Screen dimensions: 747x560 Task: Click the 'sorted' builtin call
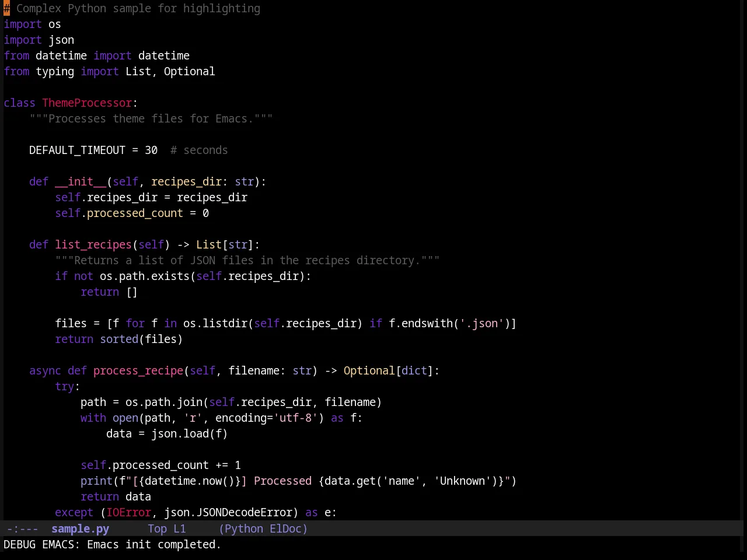point(119,339)
